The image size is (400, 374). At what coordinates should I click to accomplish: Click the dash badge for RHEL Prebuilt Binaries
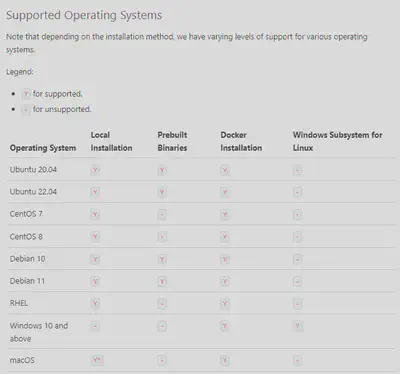(x=162, y=304)
